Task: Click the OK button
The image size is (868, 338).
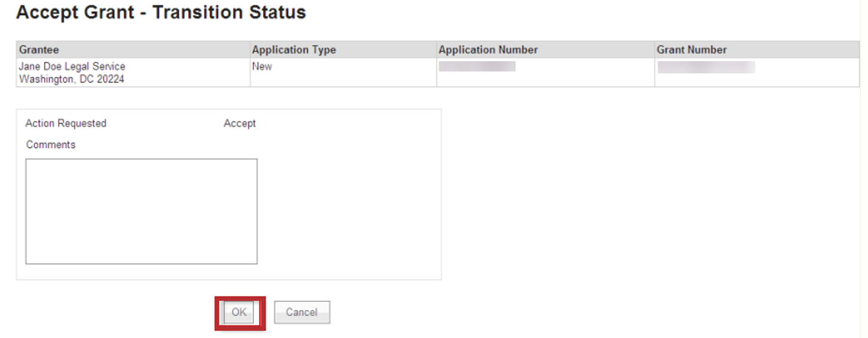Action: (x=240, y=312)
